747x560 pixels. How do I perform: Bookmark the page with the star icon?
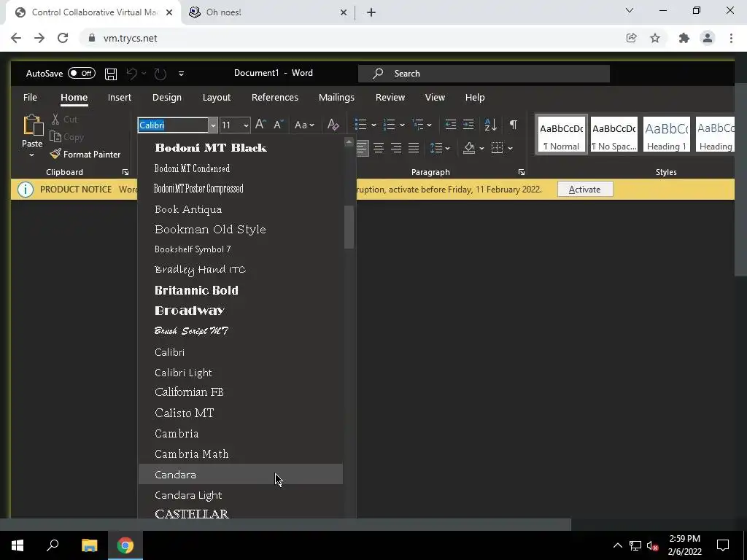pyautogui.click(x=655, y=38)
